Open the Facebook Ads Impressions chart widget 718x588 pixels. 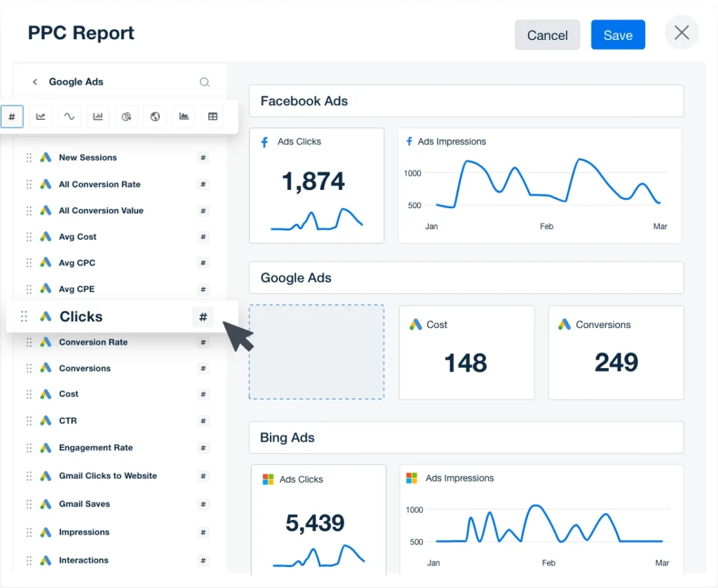pos(539,186)
